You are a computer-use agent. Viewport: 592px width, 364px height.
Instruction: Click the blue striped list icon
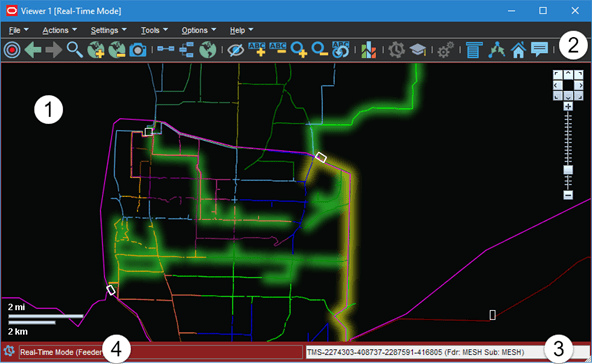(474, 50)
